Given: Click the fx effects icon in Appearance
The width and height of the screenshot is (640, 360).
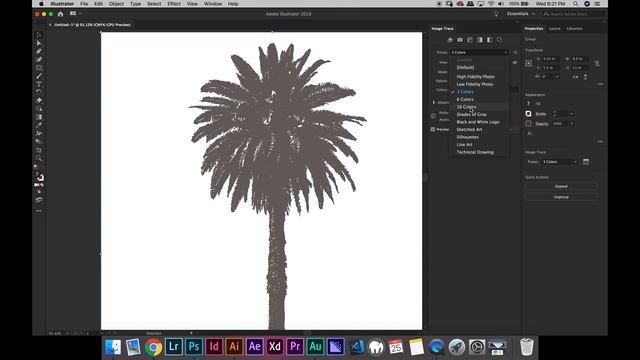Looking at the screenshot, I should click(x=529, y=133).
